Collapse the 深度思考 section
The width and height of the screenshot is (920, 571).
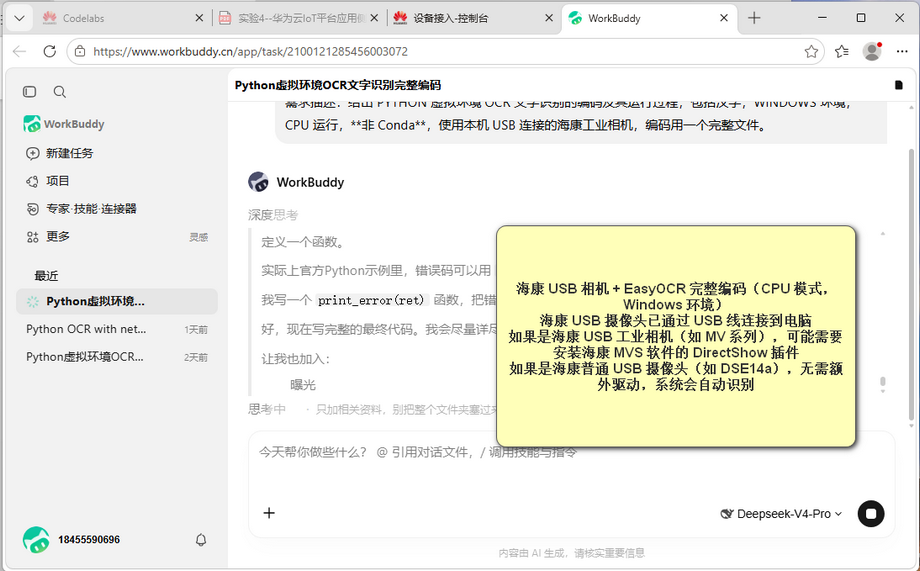(273, 215)
